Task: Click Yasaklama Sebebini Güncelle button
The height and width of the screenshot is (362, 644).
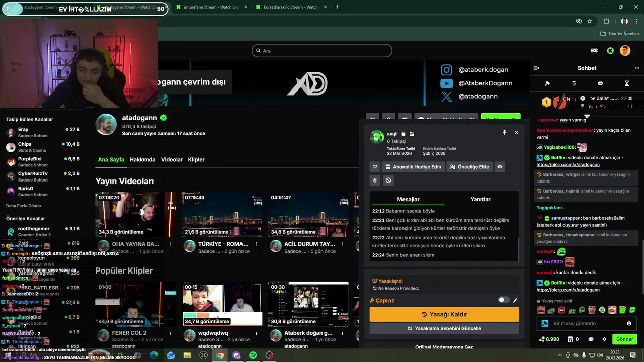Action: [x=444, y=328]
